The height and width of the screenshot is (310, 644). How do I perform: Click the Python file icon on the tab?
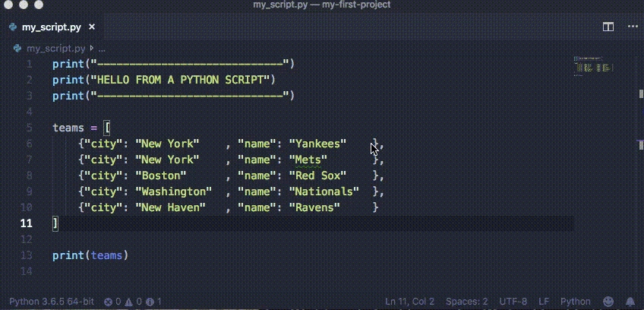tap(14, 27)
